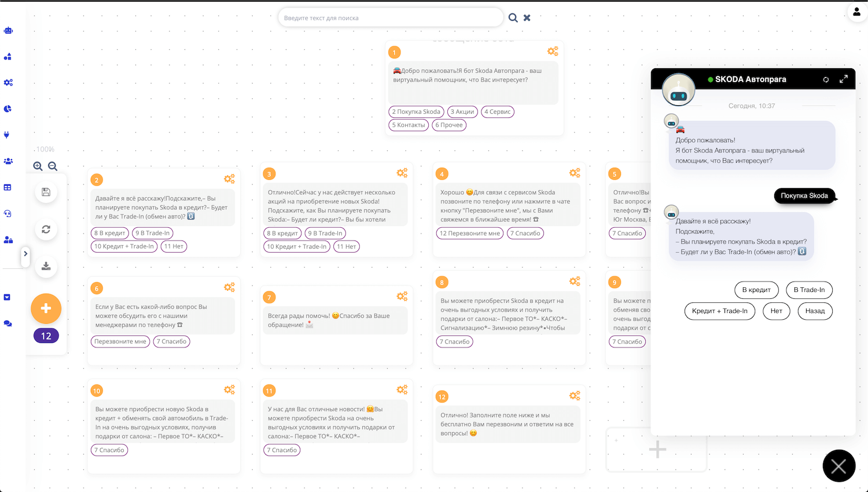The height and width of the screenshot is (492, 868).
Task: Open settings gears on block 3
Action: point(402,173)
